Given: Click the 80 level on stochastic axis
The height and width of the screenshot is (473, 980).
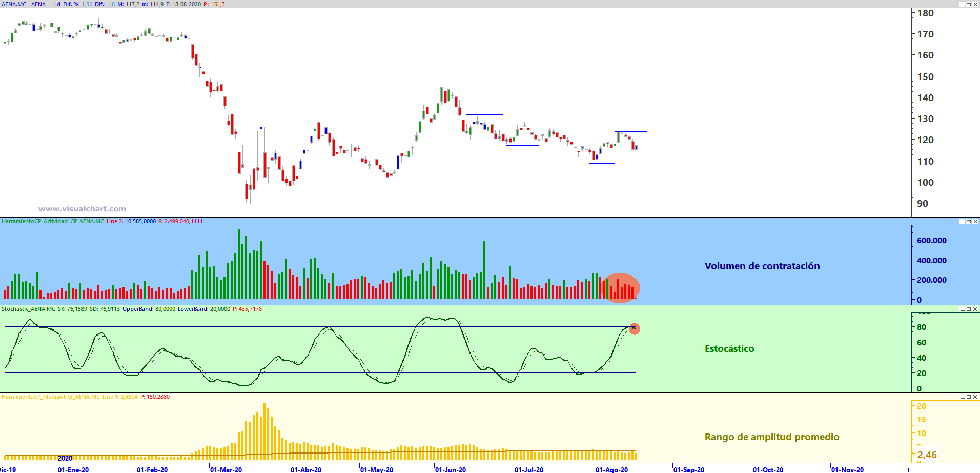Looking at the screenshot, I should (922, 327).
